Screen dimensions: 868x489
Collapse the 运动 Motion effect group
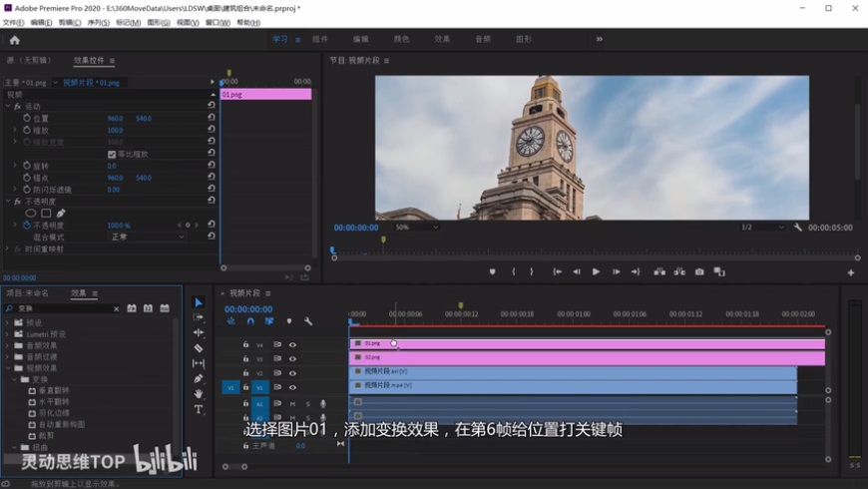(x=8, y=106)
